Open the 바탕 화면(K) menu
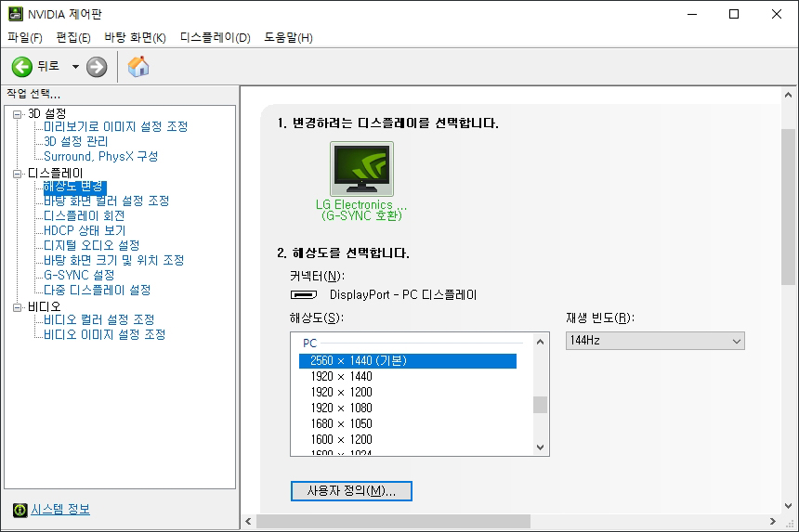The height and width of the screenshot is (532, 799). 135,38
